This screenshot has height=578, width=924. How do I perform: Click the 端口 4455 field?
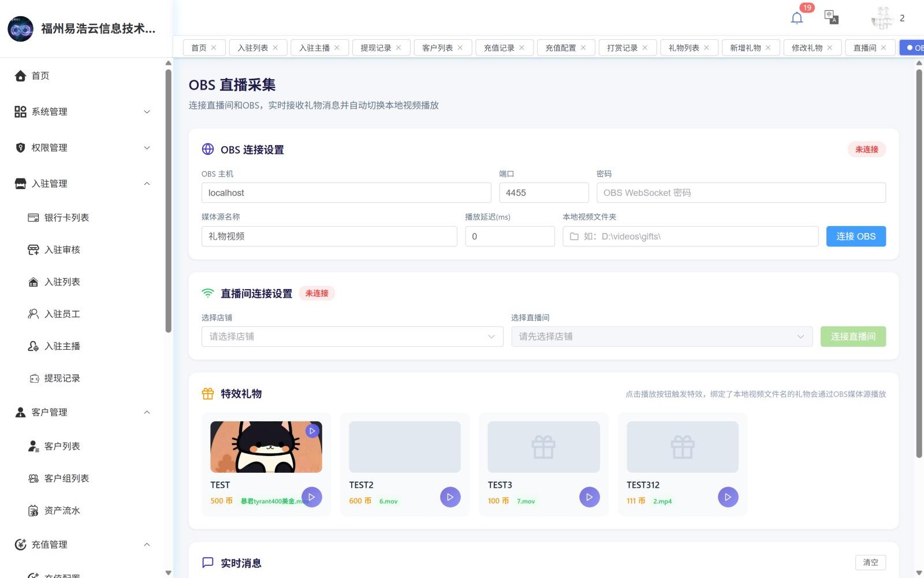point(544,193)
